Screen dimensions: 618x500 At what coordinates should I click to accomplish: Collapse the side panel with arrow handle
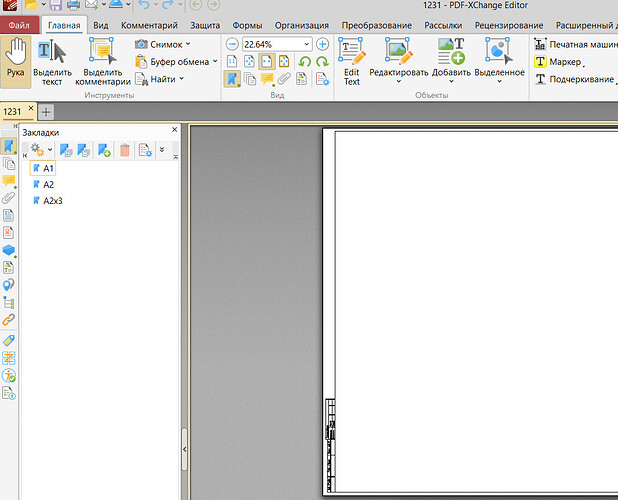tap(184, 449)
